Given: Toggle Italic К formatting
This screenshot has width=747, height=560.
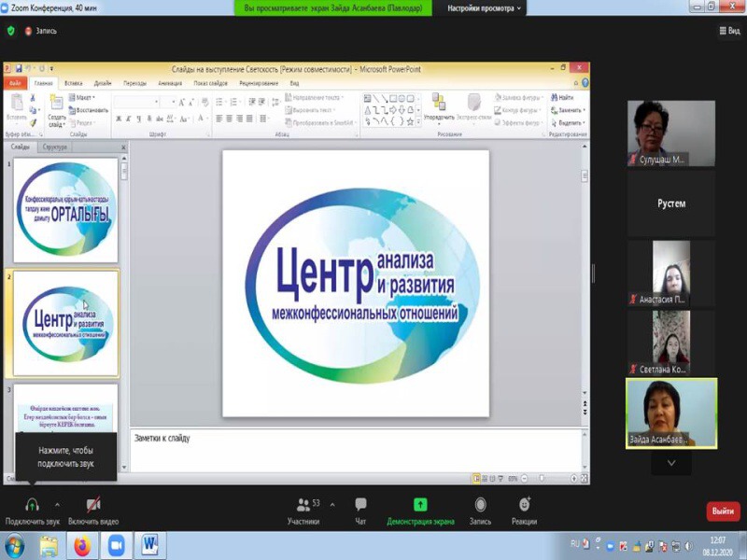Looking at the screenshot, I should pyautogui.click(x=129, y=119).
